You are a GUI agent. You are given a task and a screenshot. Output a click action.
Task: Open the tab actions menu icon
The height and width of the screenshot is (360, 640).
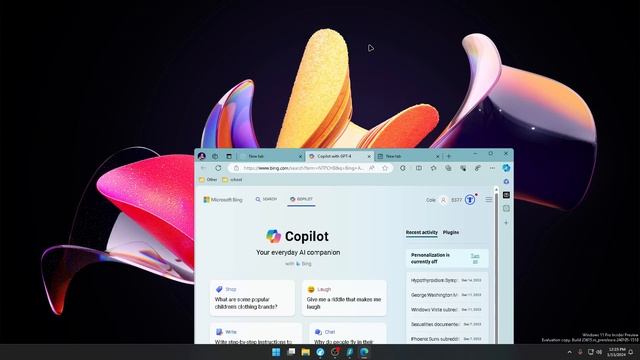229,156
